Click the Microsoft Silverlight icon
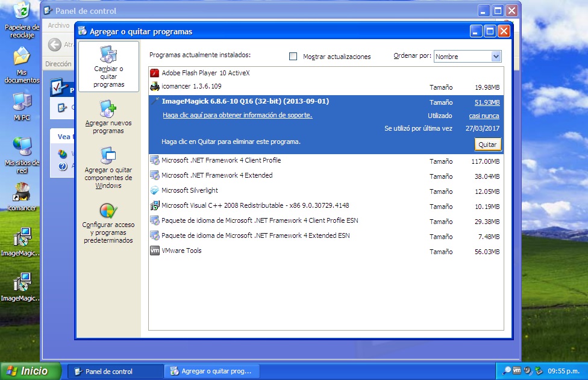 154,190
